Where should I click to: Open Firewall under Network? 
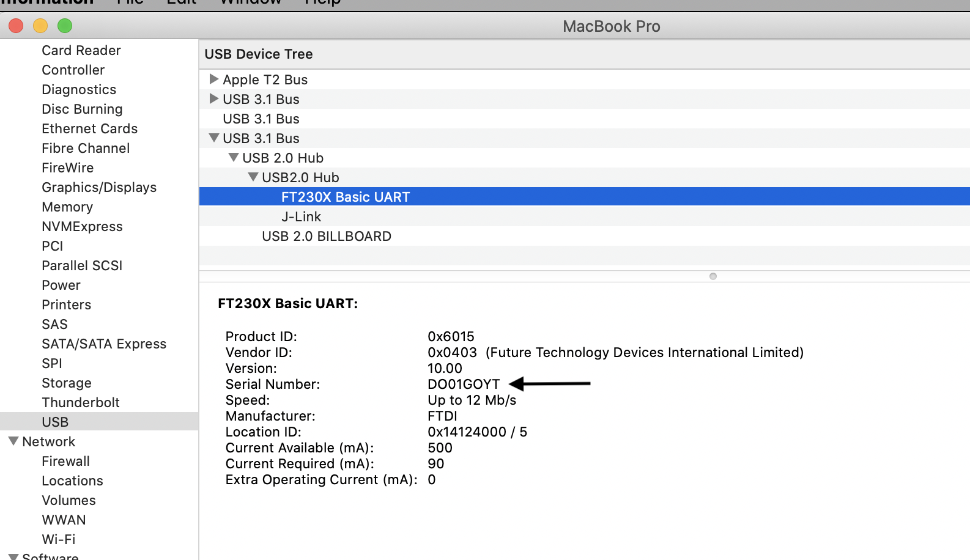66,461
